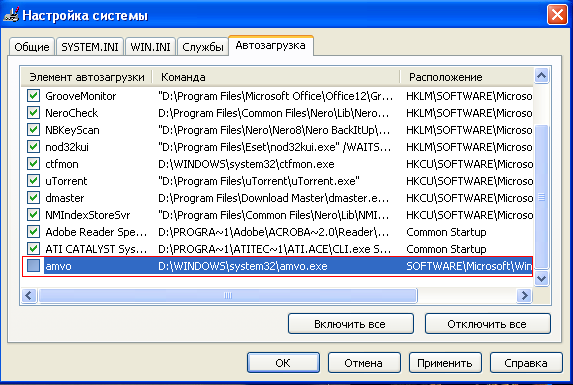Click the Отключить все button
The image size is (573, 385).
[x=487, y=324]
